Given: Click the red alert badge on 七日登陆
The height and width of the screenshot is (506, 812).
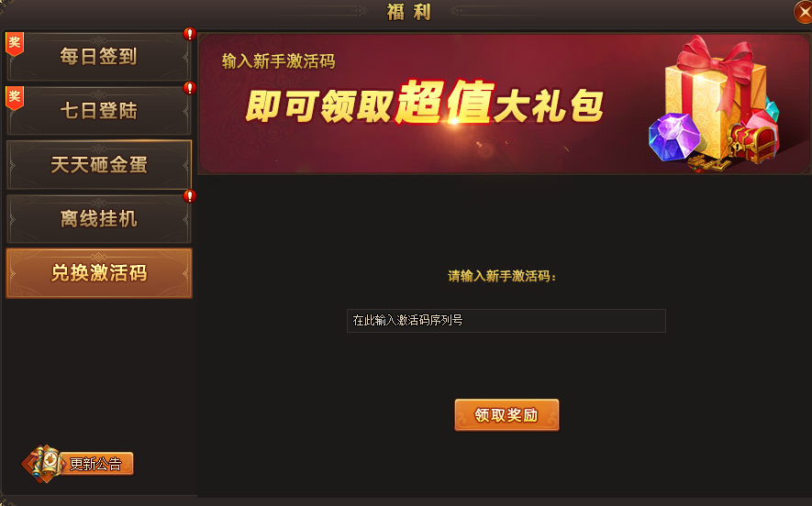Looking at the screenshot, I should 190,88.
